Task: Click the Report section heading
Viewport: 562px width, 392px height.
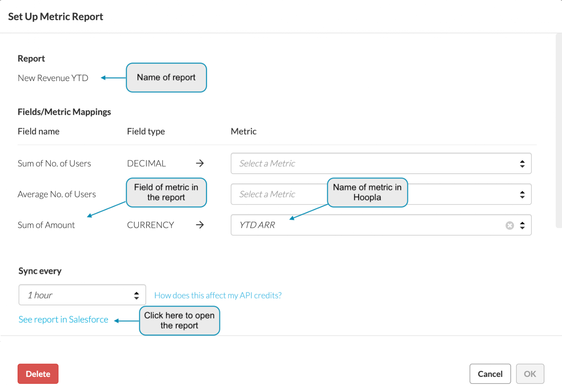Action: tap(31, 59)
